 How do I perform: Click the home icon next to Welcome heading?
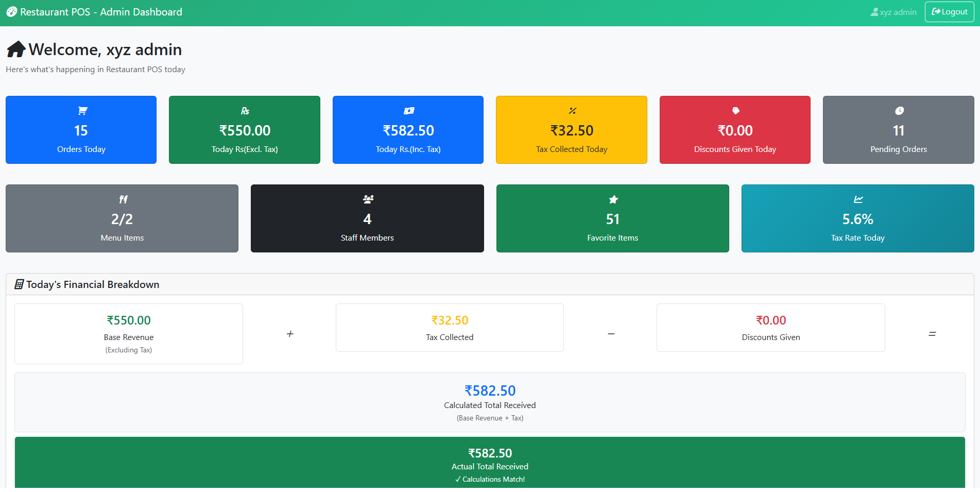click(15, 48)
